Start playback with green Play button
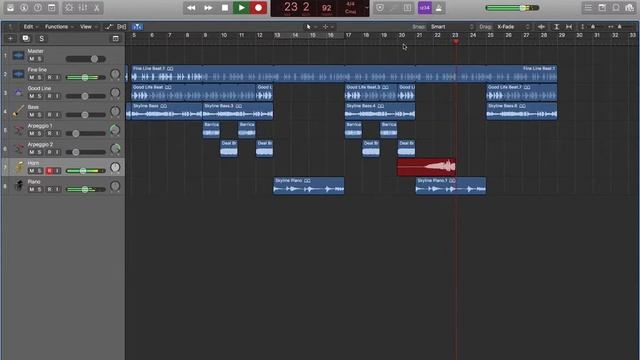640x360 pixels. 241,8
